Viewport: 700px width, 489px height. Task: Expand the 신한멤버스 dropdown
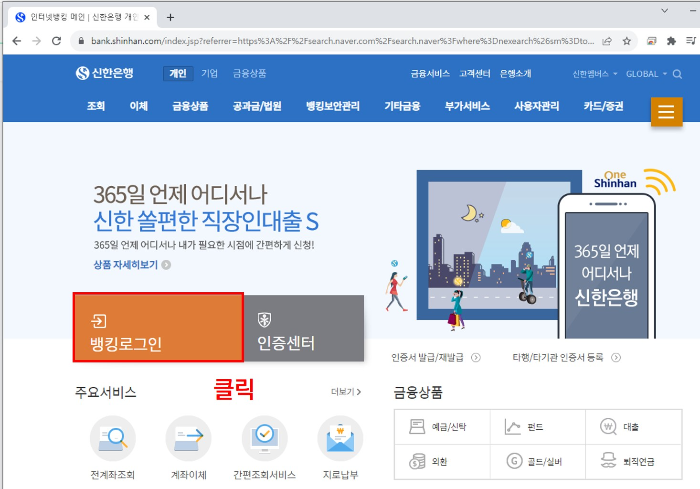click(595, 74)
